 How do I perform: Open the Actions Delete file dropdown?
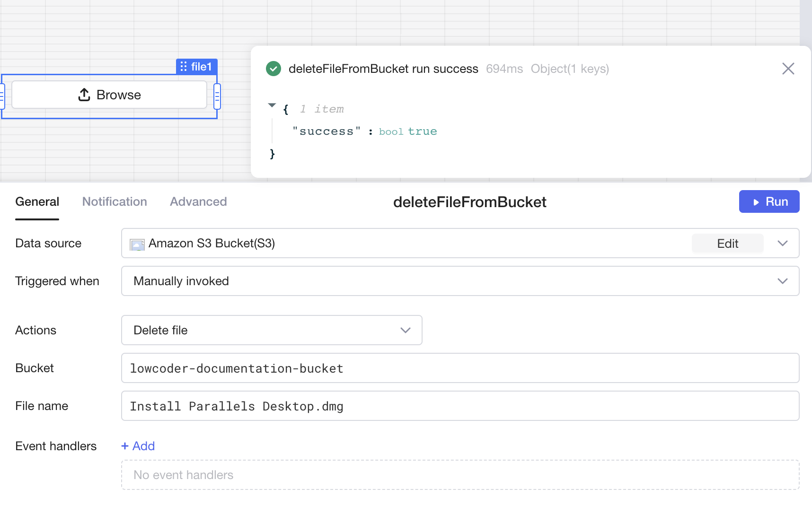[271, 330]
